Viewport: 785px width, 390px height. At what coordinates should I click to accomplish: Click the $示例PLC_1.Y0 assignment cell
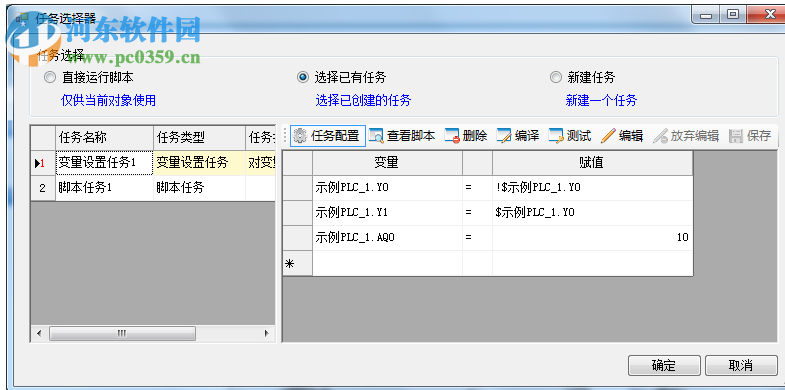click(593, 213)
